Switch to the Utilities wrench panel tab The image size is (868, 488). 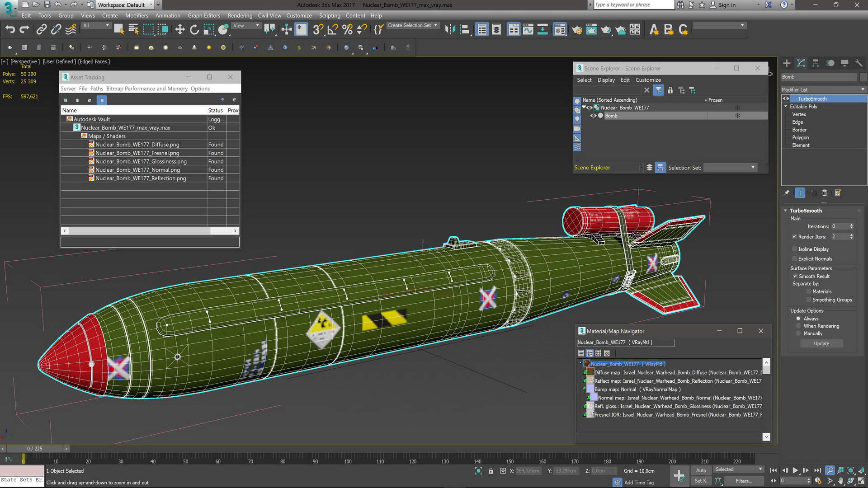(x=859, y=63)
